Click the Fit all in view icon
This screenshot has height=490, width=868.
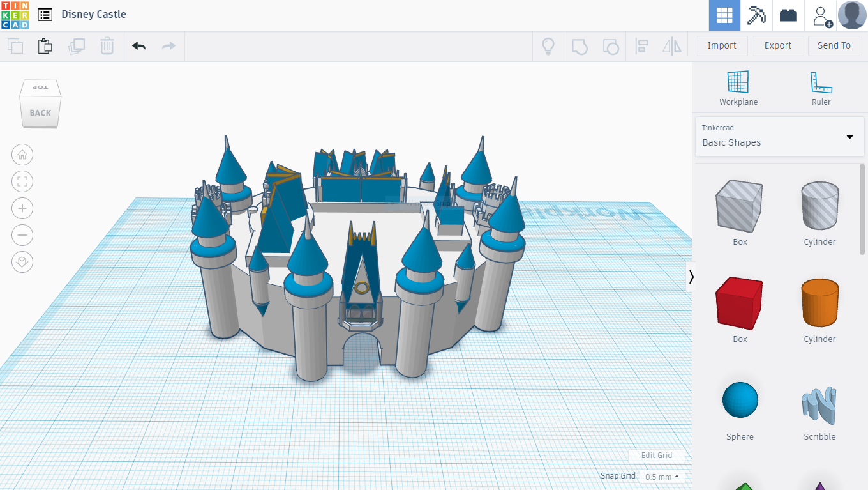coord(22,181)
